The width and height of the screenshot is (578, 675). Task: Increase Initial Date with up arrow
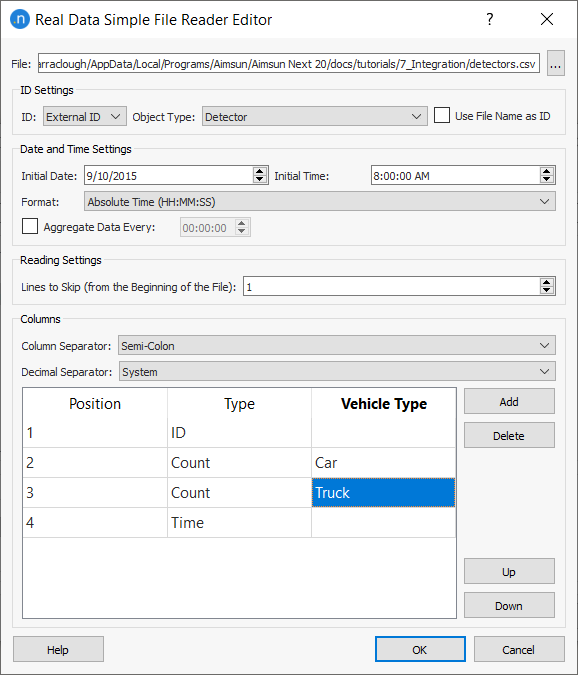point(260,171)
